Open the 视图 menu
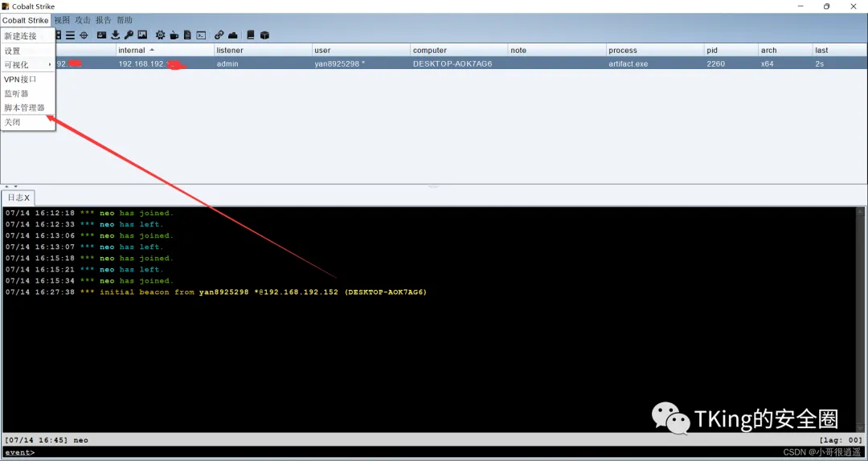 point(62,20)
